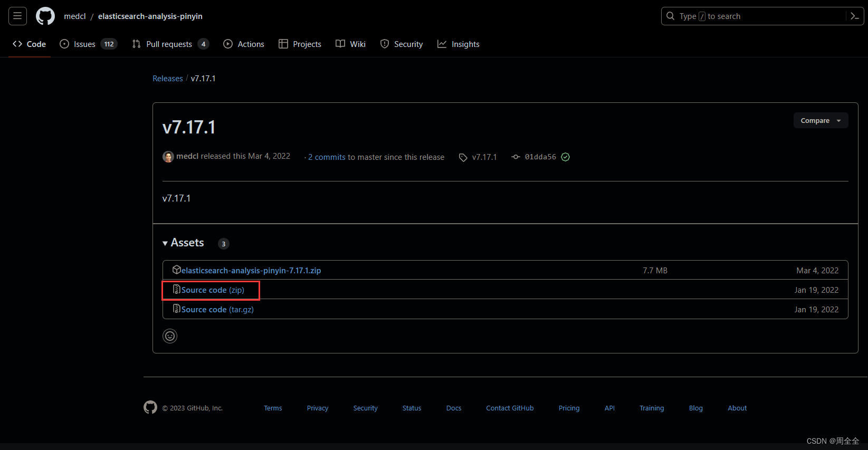Open medcl author name in release info
868x450 pixels.
(x=187, y=156)
